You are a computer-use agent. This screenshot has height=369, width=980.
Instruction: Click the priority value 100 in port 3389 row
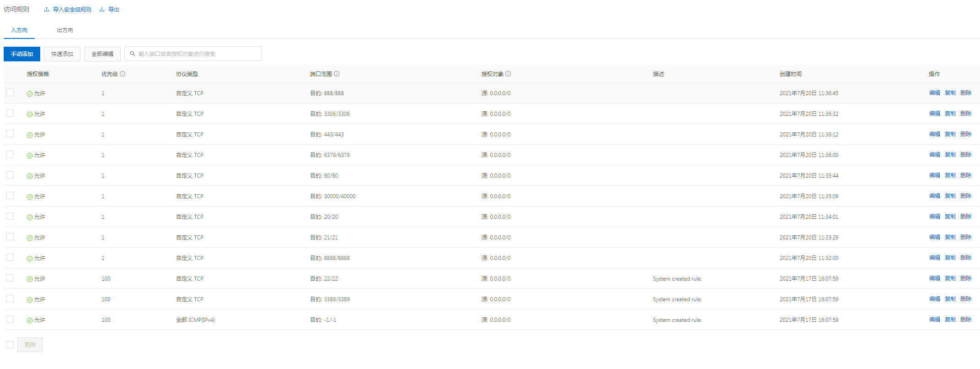[106, 299]
